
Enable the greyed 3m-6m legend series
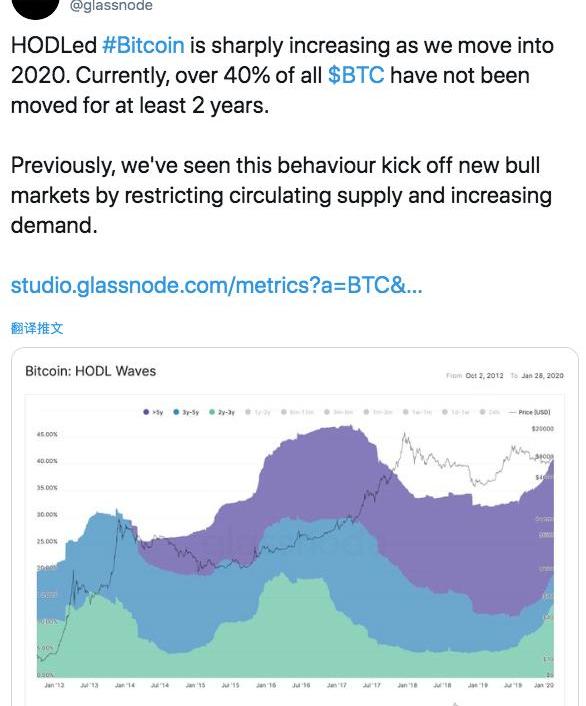tap(339, 412)
